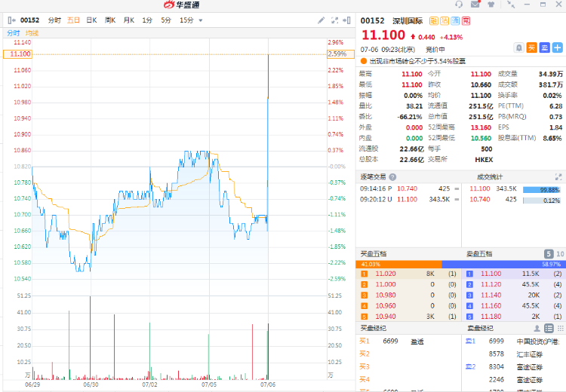
Task: Select ask level 4 price 11.160
Action: click(491, 306)
